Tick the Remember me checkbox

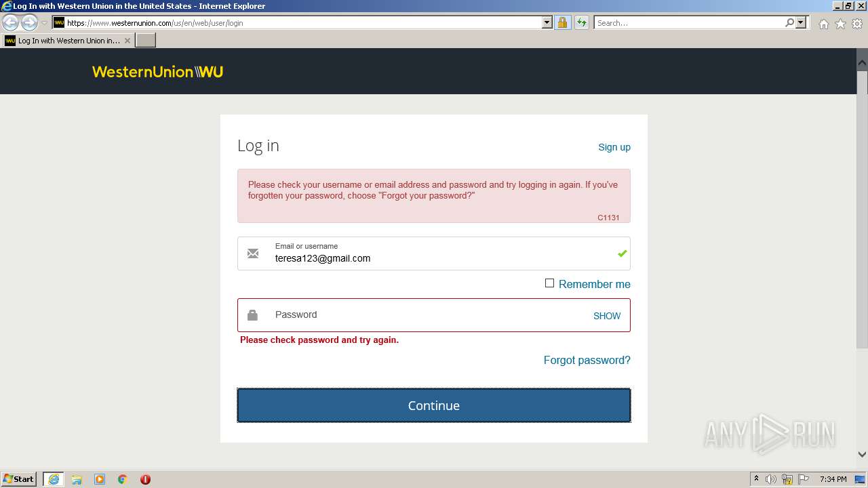[x=549, y=283]
